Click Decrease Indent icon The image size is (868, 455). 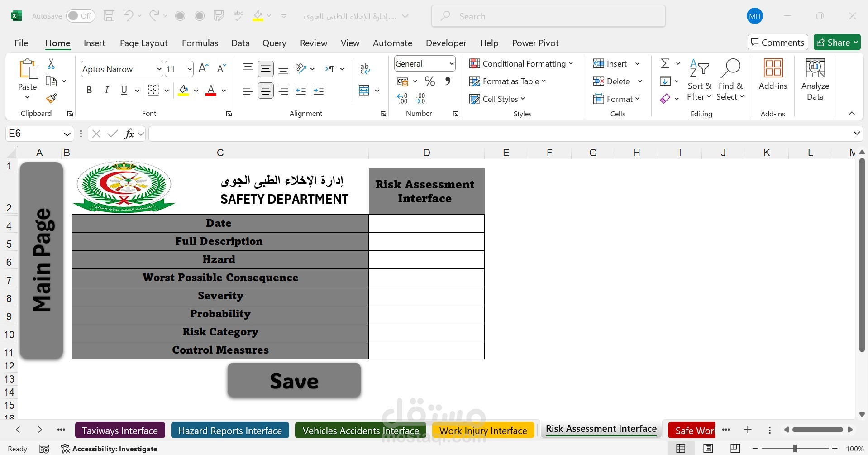pyautogui.click(x=301, y=91)
